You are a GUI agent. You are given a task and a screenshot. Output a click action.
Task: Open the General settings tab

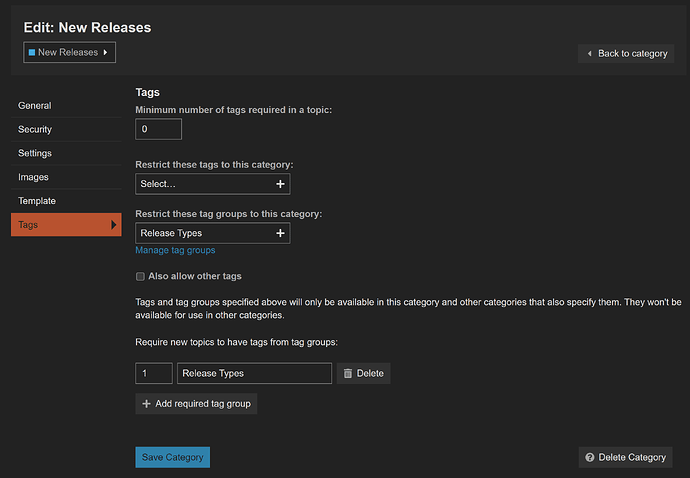66,106
